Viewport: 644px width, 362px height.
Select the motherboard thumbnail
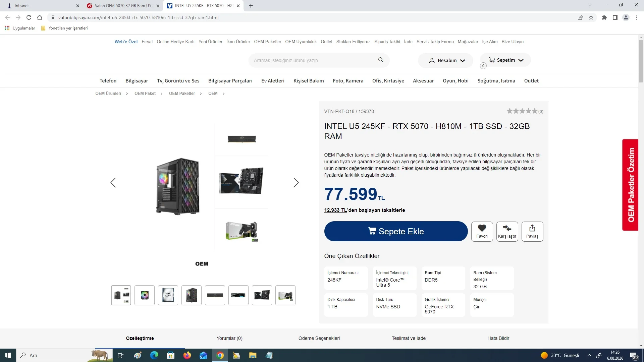[262, 295]
